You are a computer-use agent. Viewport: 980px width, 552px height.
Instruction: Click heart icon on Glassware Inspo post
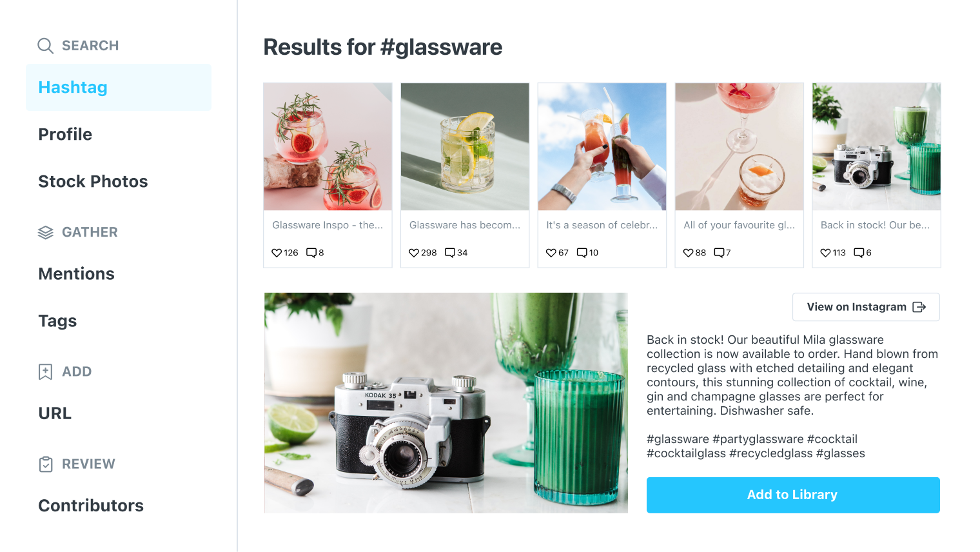(x=277, y=253)
